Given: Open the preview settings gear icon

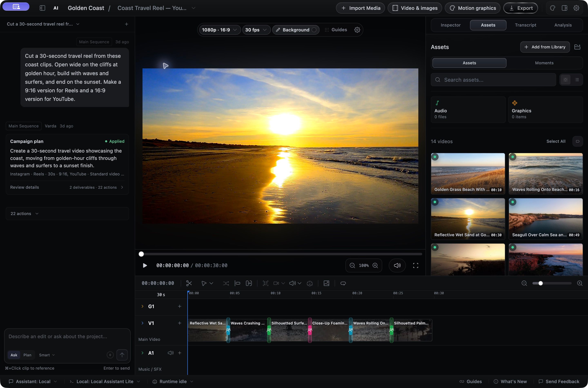Looking at the screenshot, I should 357,30.
